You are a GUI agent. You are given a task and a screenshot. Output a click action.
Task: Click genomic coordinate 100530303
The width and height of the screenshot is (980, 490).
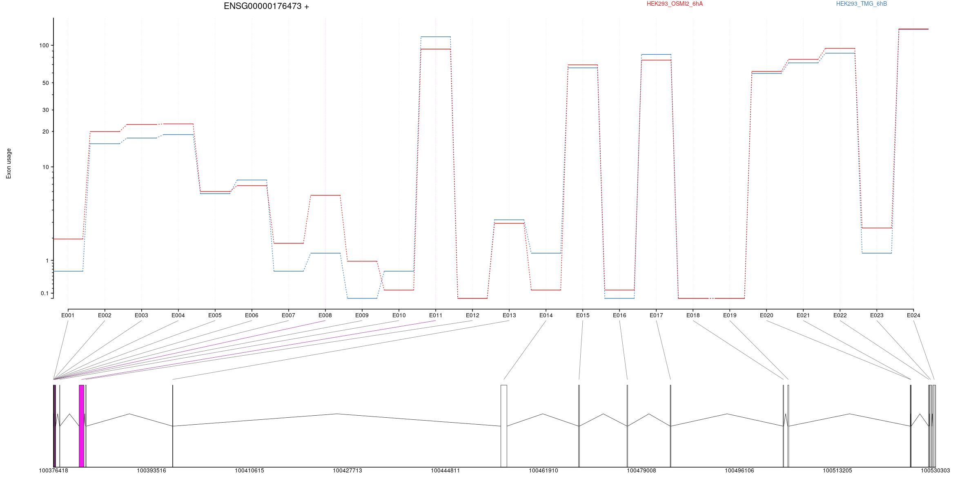[x=935, y=471]
